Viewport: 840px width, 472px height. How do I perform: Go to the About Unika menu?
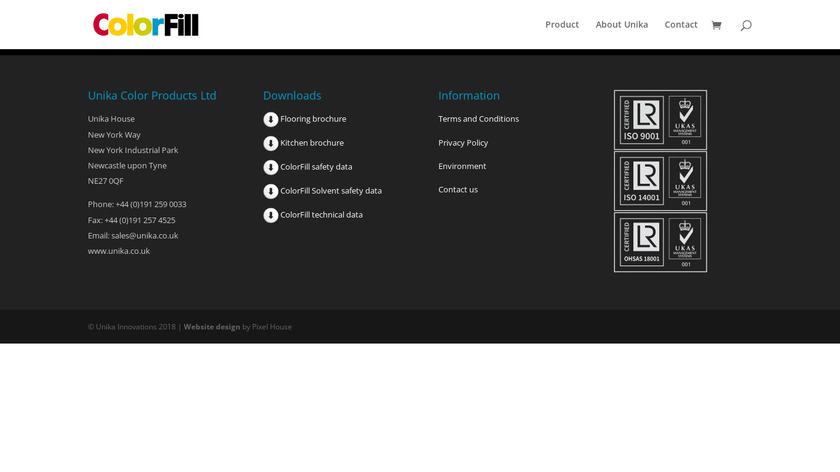(621, 25)
